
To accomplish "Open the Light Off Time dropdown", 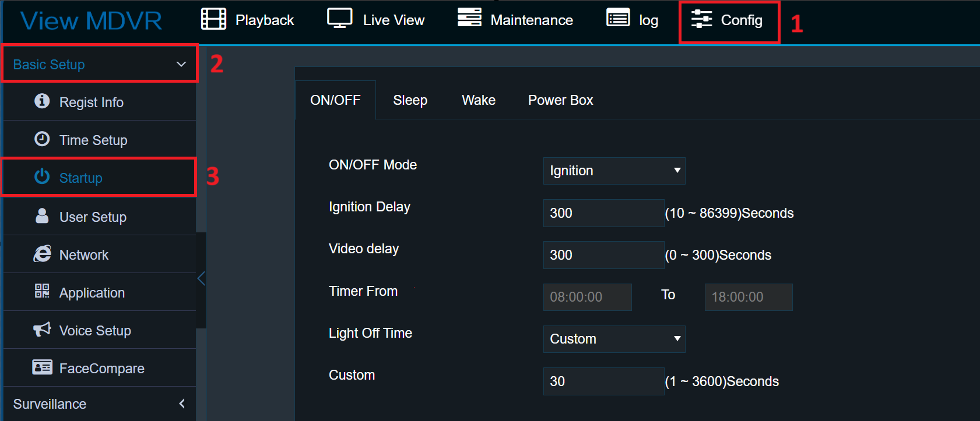I will (614, 339).
